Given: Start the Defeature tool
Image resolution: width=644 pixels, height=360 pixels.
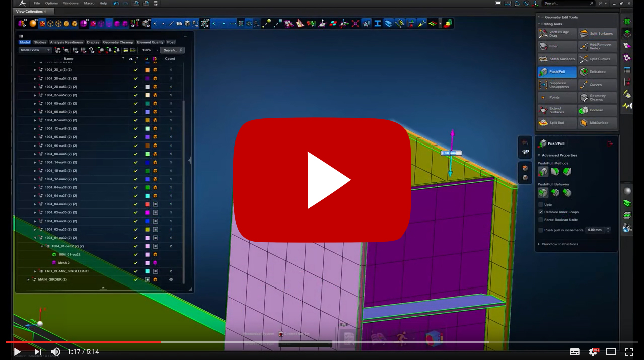Looking at the screenshot, I should tap(597, 72).
